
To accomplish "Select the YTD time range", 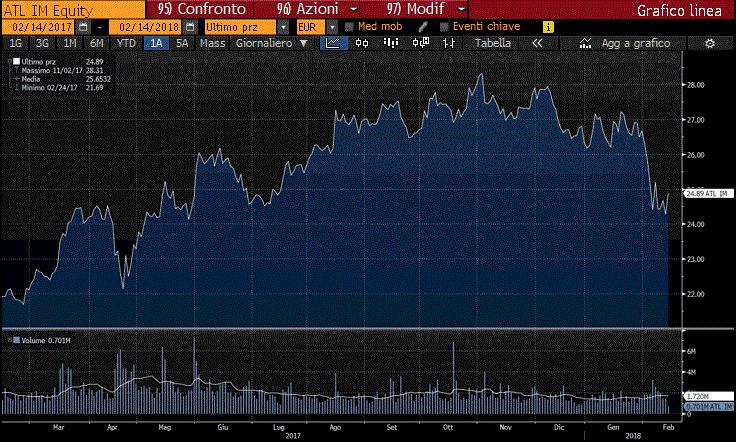I will coord(126,43).
